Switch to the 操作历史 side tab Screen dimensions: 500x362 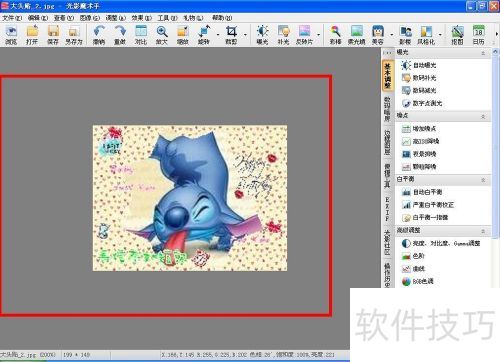point(387,275)
